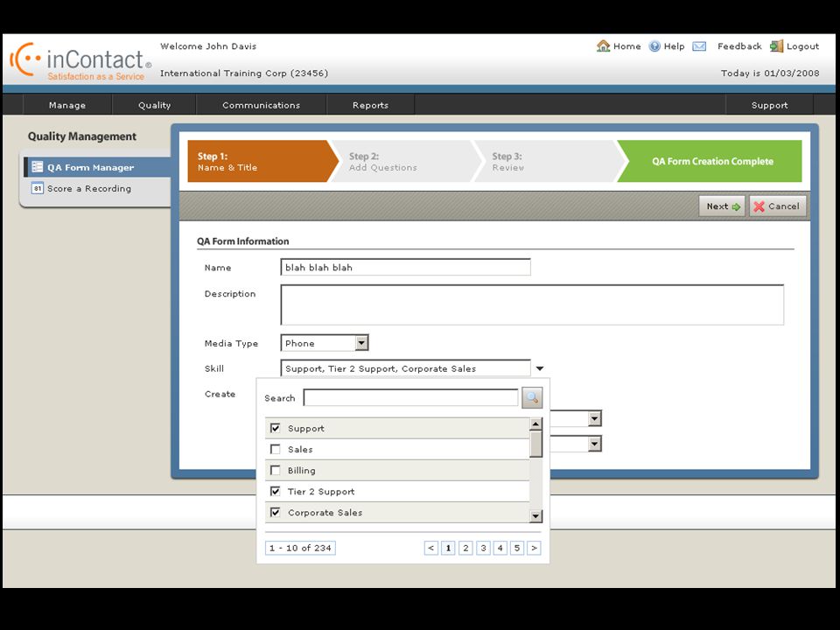Open the Media Type Phone dropdown
This screenshot has height=630, width=840.
coord(361,343)
